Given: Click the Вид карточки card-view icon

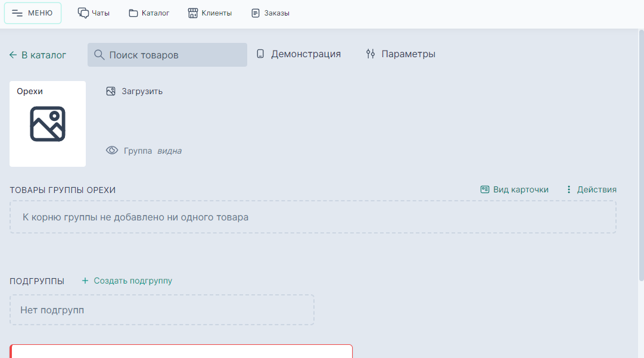Looking at the screenshot, I should pos(484,189).
